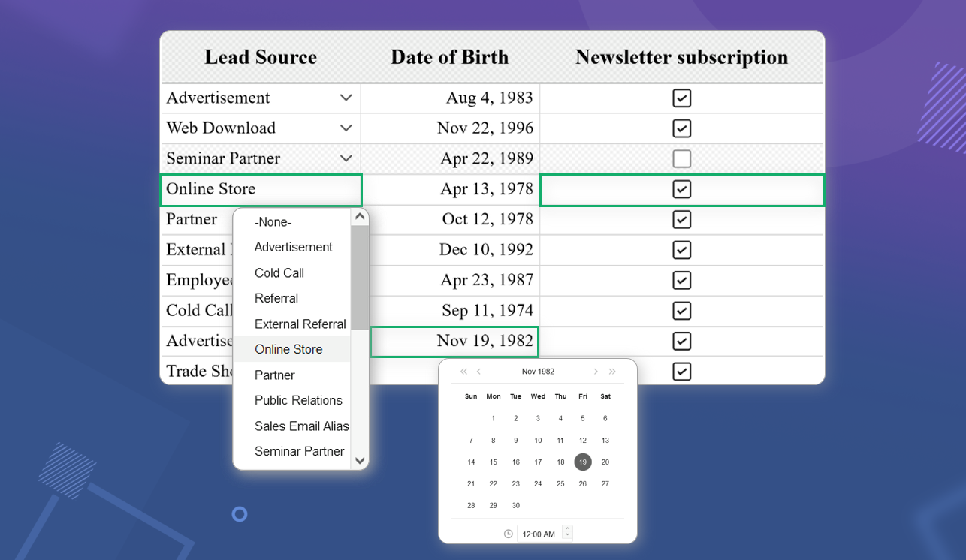Pick day 25 in the calendar
This screenshot has height=560, width=966.
(x=560, y=484)
